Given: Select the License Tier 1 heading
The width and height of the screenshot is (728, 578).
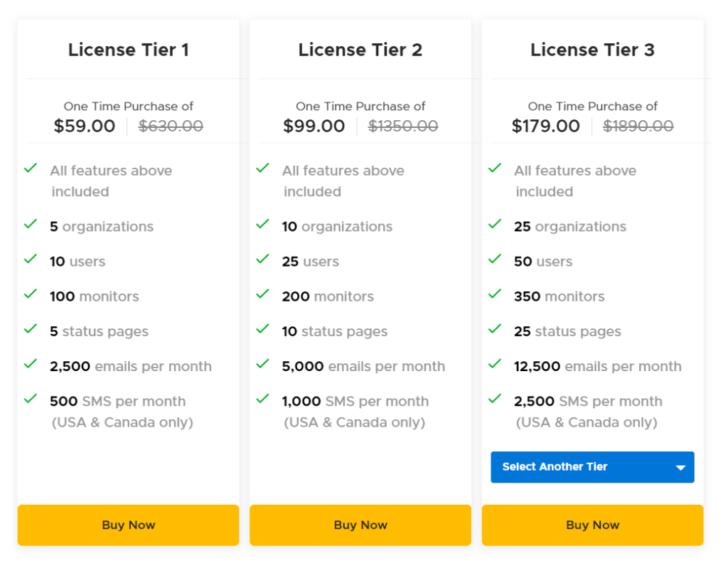Looking at the screenshot, I should click(x=128, y=50).
